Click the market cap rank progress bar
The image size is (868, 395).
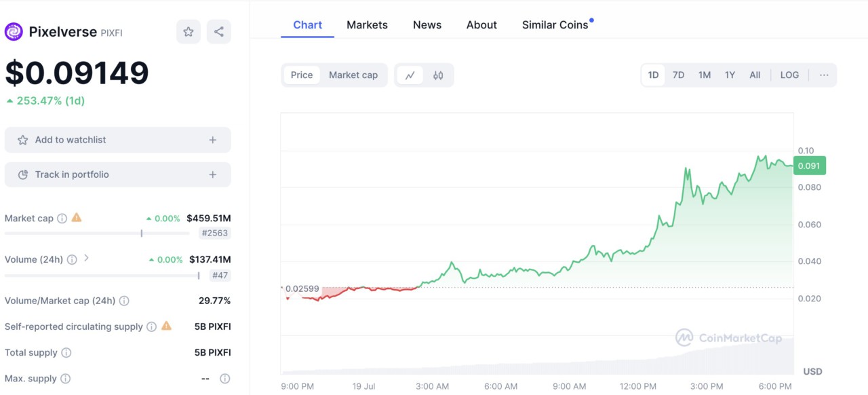96,233
